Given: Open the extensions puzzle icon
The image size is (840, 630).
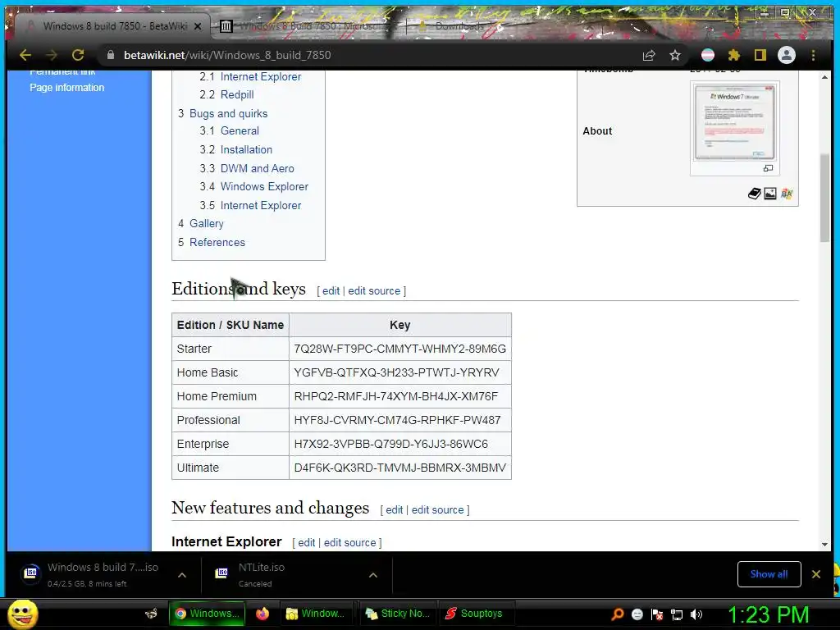Looking at the screenshot, I should click(734, 55).
